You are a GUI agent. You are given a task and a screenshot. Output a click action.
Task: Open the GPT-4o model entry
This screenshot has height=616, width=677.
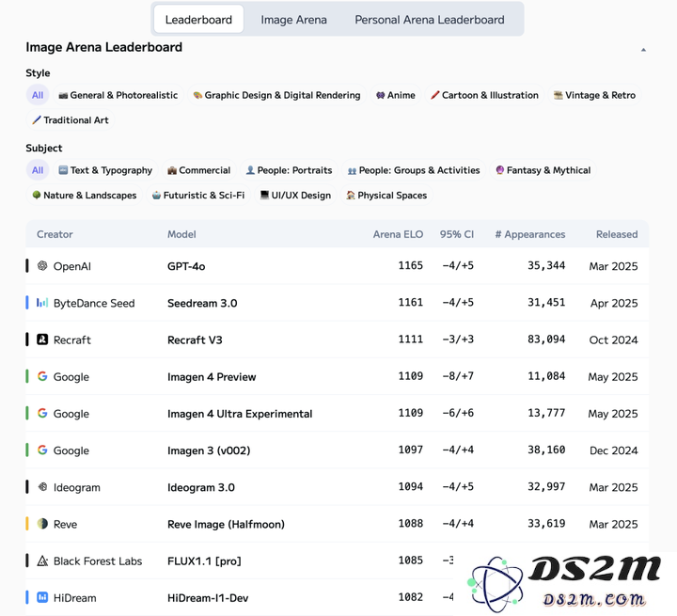tap(186, 266)
